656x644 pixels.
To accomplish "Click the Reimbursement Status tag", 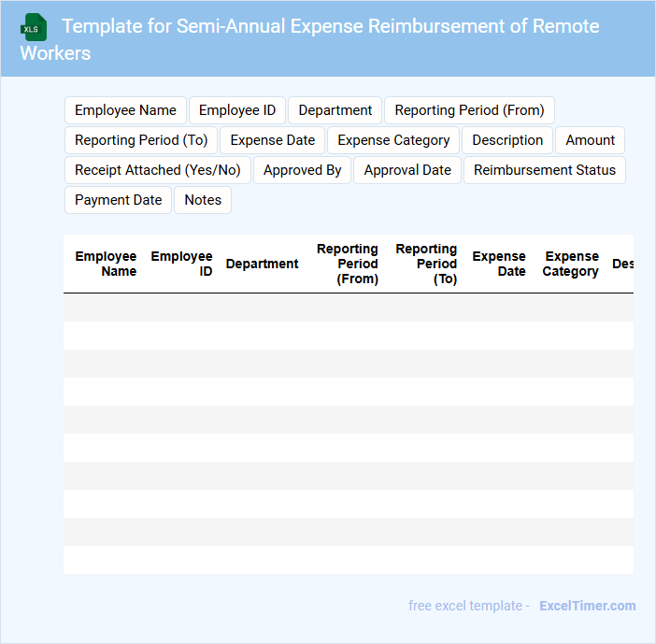I will (545, 170).
